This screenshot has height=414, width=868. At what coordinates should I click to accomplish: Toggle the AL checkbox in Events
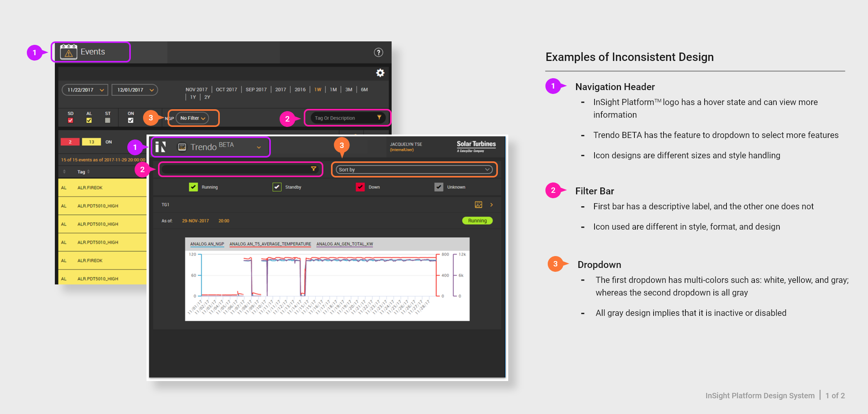(x=89, y=120)
